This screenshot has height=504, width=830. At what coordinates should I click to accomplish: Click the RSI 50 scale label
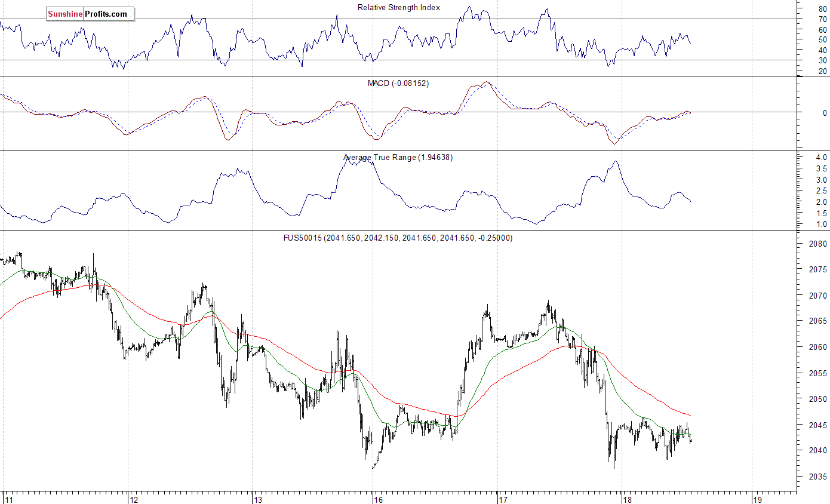822,39
